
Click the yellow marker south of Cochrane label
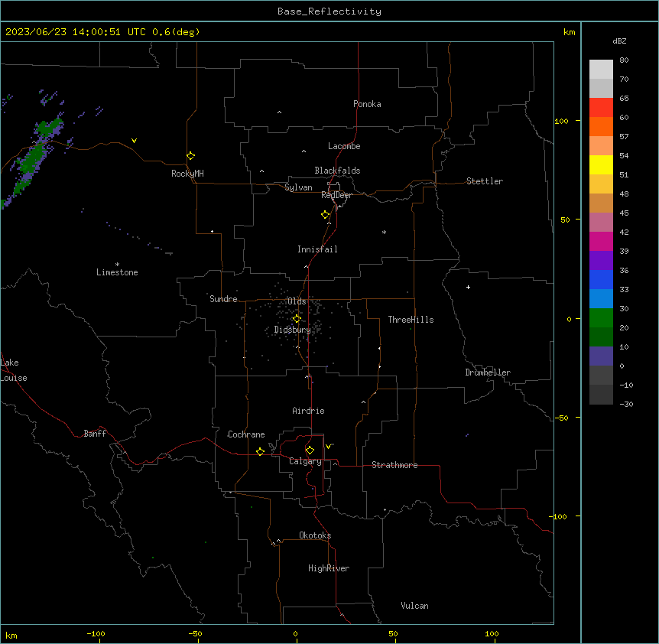(x=260, y=452)
